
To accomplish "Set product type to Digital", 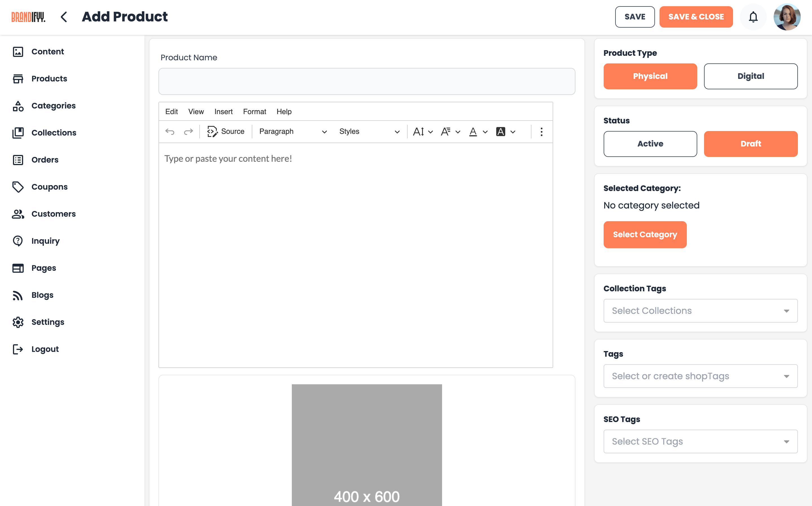I will point(751,76).
